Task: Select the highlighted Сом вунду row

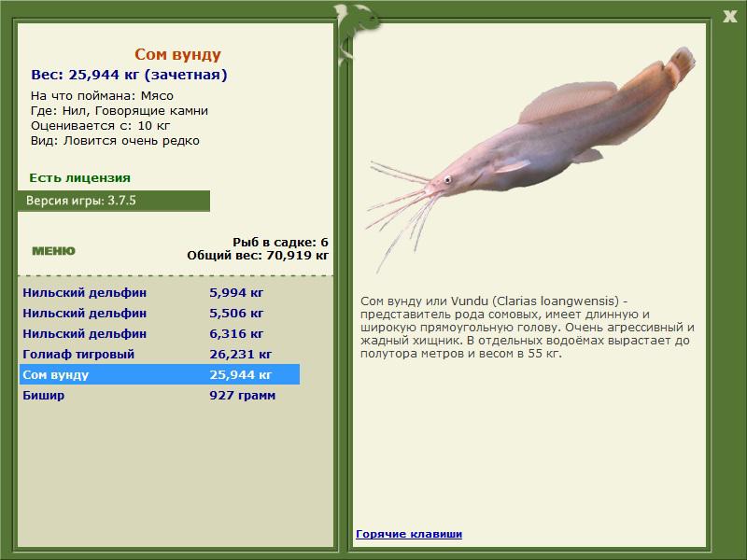Action: pos(160,375)
